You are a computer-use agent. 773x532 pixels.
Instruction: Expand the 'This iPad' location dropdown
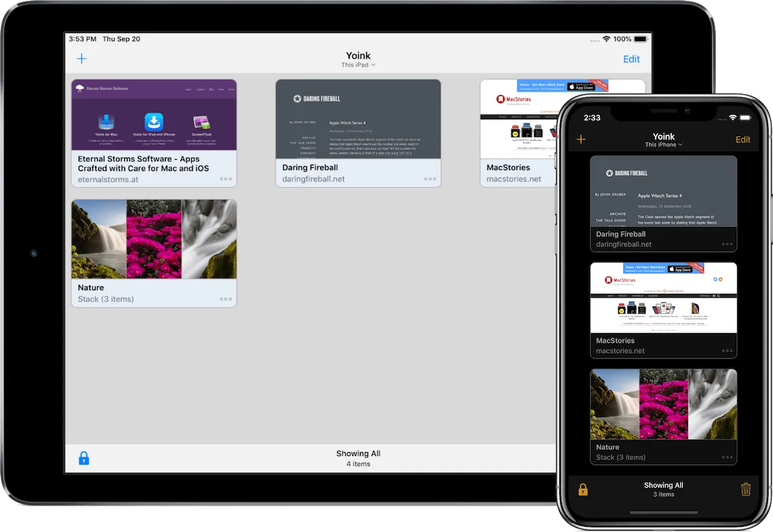[358, 65]
